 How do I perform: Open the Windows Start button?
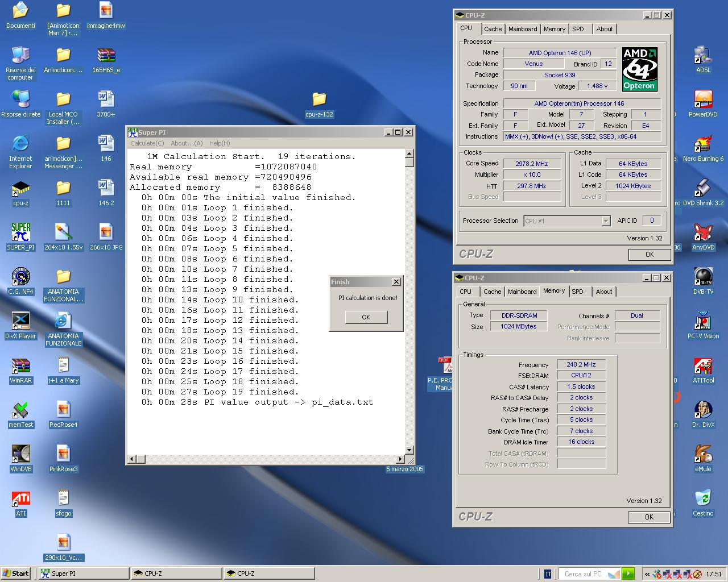16,573
